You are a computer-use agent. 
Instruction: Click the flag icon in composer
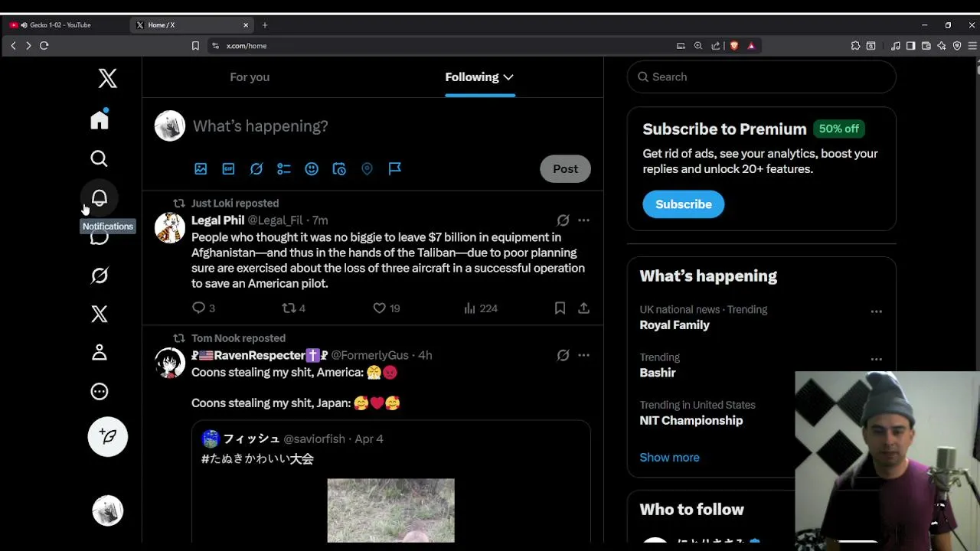(395, 168)
